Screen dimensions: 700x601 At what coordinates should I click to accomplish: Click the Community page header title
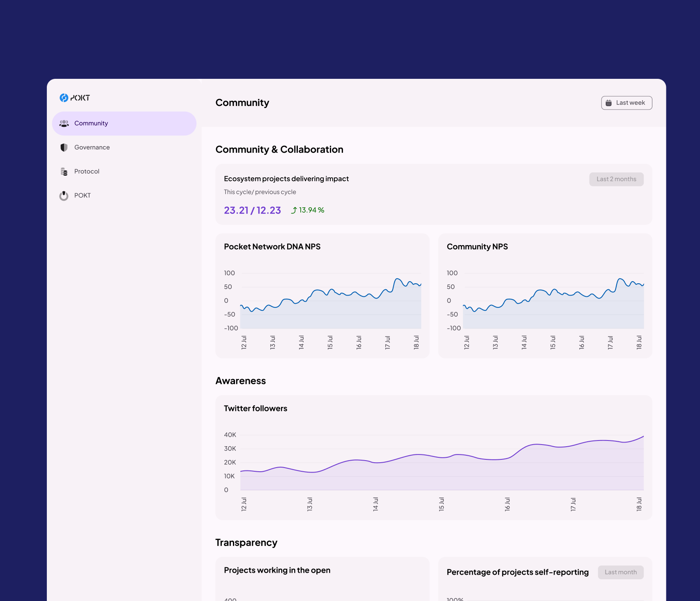(242, 103)
